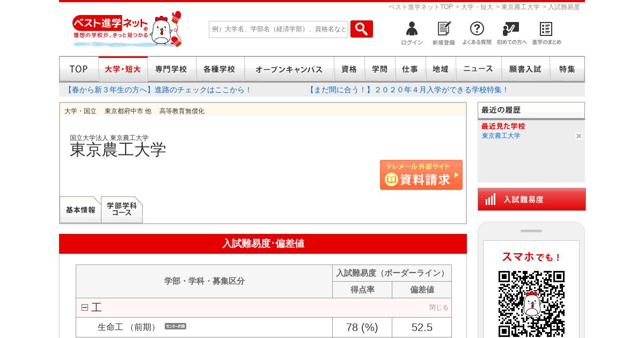The height and width of the screenshot is (338, 644).
Task: Click the 資料請求 orange button
Action: 421,175
